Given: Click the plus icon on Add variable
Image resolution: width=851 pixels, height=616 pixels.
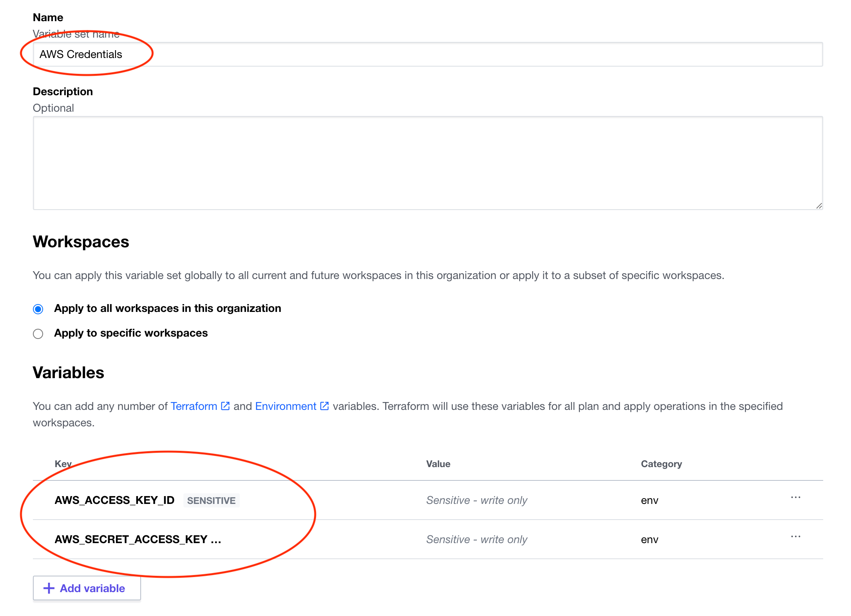Looking at the screenshot, I should pyautogui.click(x=49, y=588).
